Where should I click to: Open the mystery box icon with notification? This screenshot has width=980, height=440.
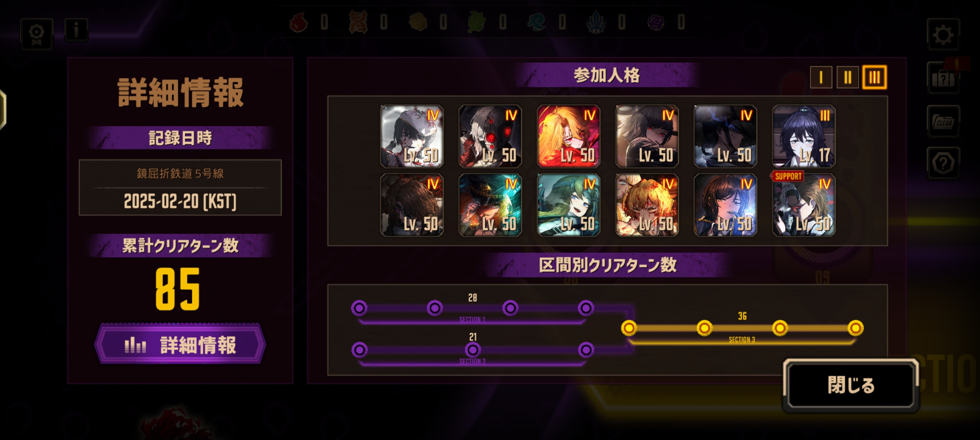pyautogui.click(x=943, y=78)
